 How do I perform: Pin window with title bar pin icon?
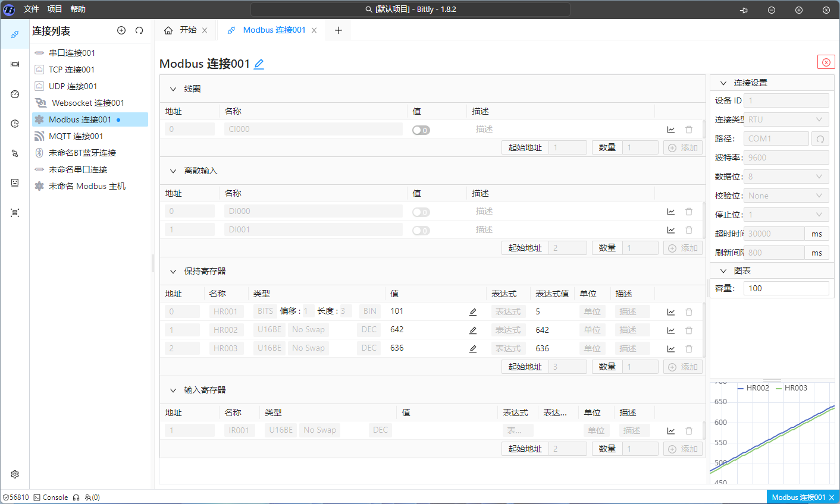pos(744,10)
